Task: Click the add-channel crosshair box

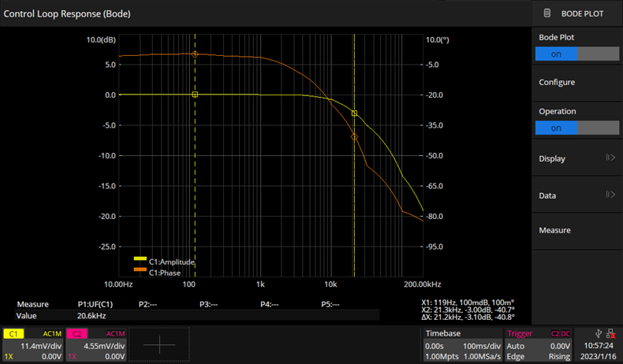Action: pyautogui.click(x=160, y=345)
